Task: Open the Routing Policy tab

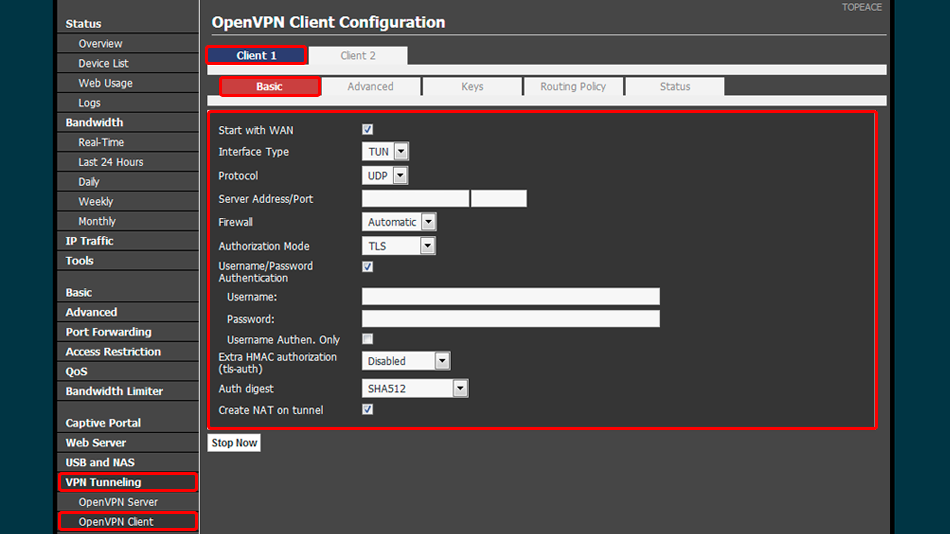Action: tap(573, 87)
